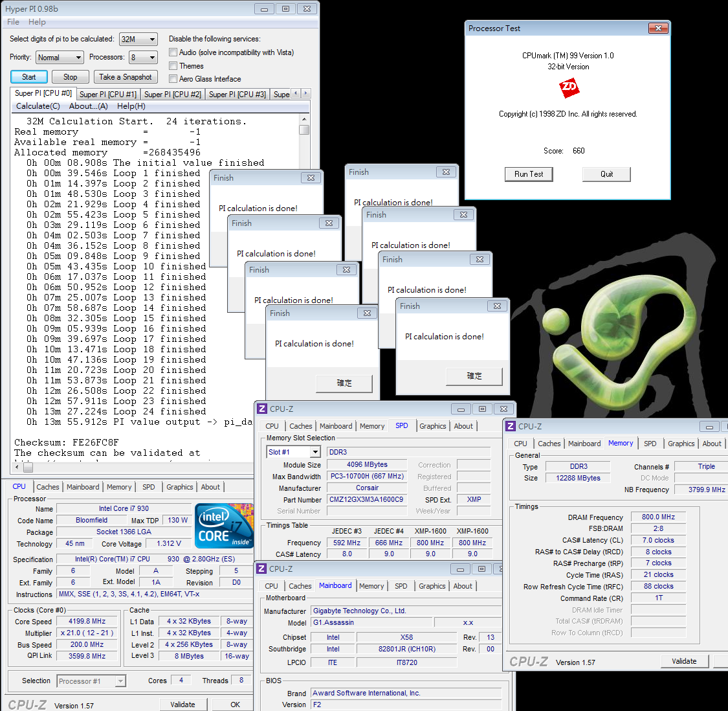Screen dimensions: 728x711
Task: Open CPU tab in CPU-Z Mainboard window
Action: coord(272,587)
